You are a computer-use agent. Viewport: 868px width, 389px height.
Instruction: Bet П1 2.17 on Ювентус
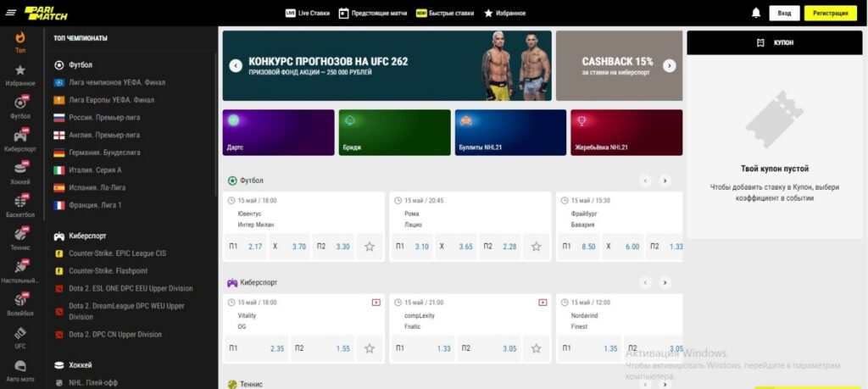click(246, 247)
